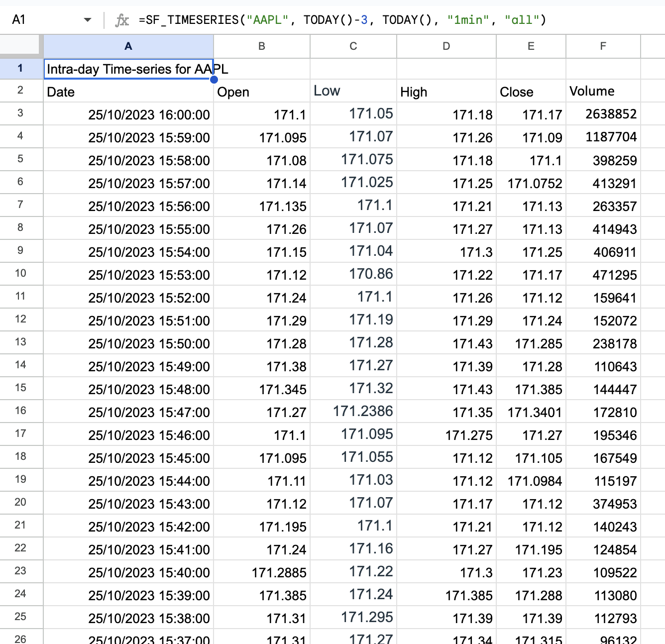Select row 2 header
Viewport: 665px width, 644px height.
point(21,90)
